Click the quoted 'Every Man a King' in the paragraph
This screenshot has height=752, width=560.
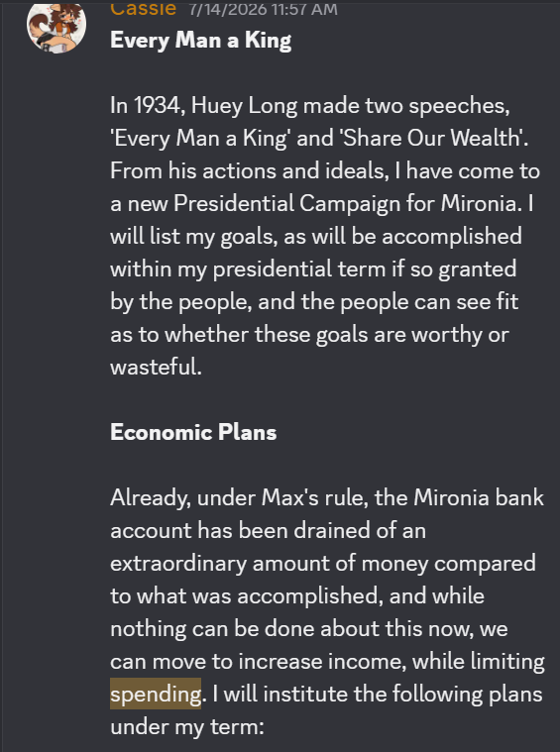click(x=199, y=139)
